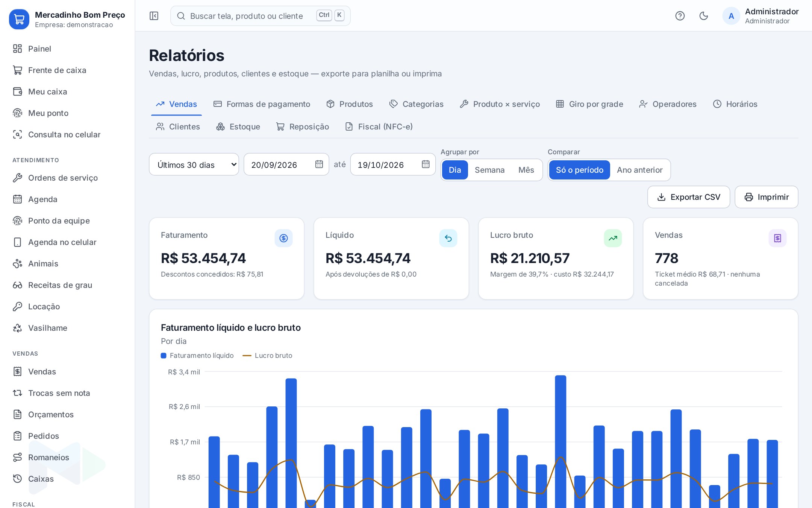812x508 pixels.
Task: Switch to the Produtos tab
Action: (350, 104)
